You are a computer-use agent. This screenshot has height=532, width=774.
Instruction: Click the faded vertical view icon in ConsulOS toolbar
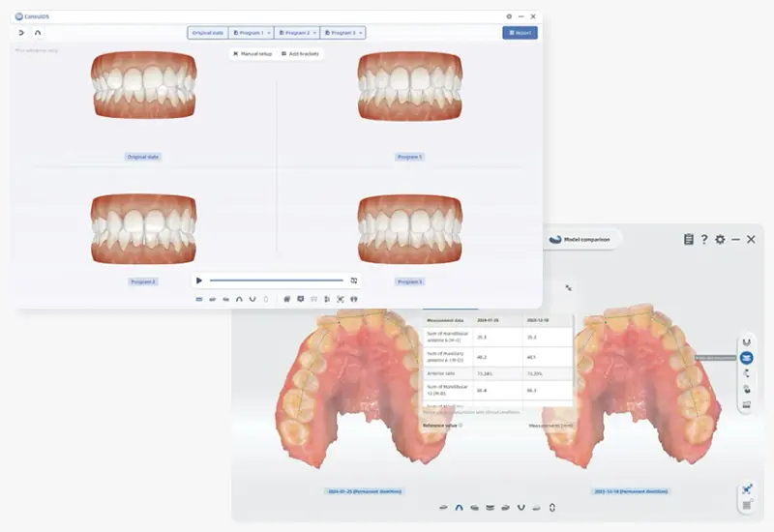[266, 299]
